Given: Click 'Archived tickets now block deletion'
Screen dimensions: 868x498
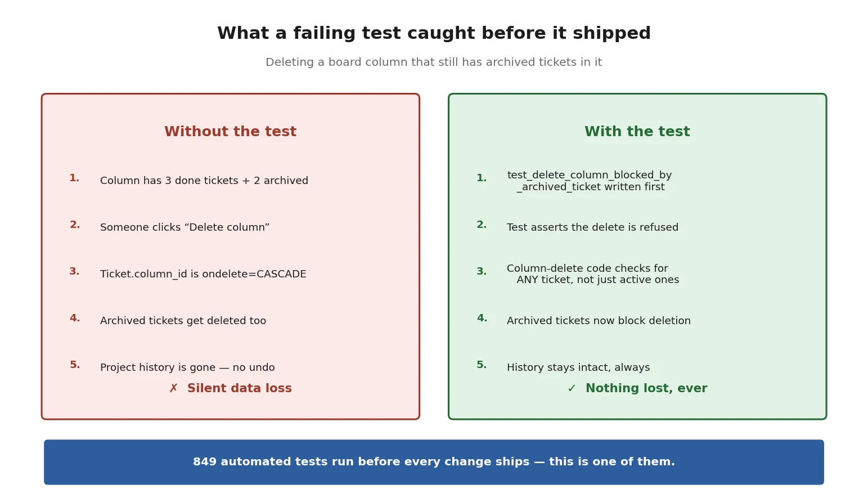Looking at the screenshot, I should pyautogui.click(x=599, y=321).
